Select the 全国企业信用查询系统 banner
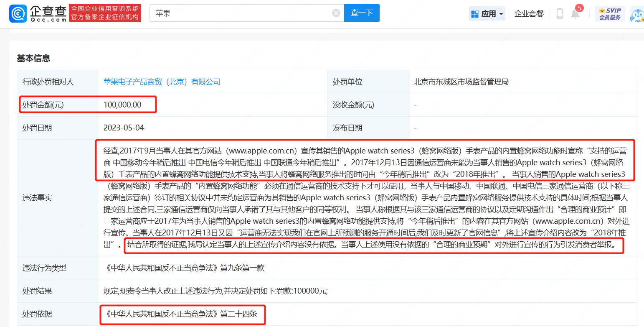 [x=105, y=13]
